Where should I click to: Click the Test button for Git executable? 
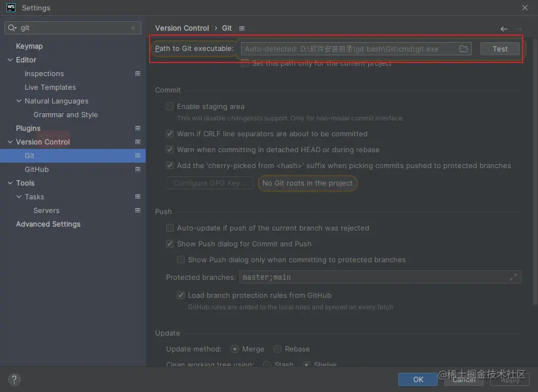pos(500,49)
